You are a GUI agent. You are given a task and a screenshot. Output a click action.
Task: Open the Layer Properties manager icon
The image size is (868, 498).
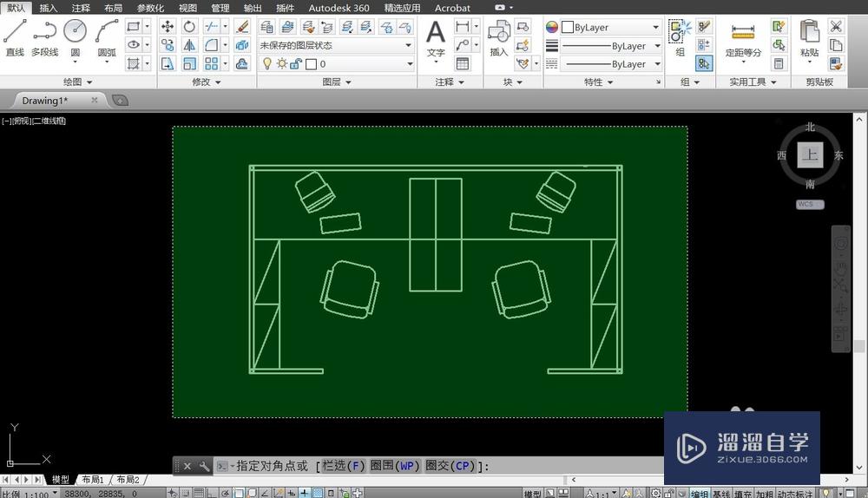click(x=266, y=27)
